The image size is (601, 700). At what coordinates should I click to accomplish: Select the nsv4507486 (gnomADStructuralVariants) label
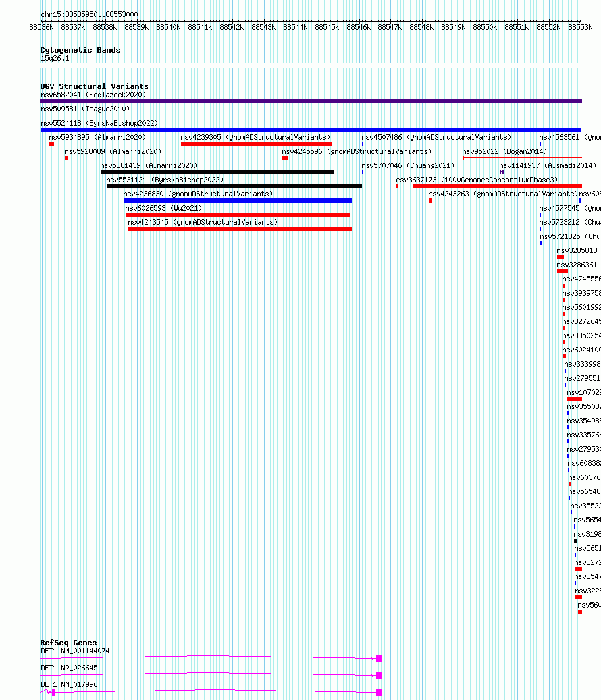(x=436, y=137)
